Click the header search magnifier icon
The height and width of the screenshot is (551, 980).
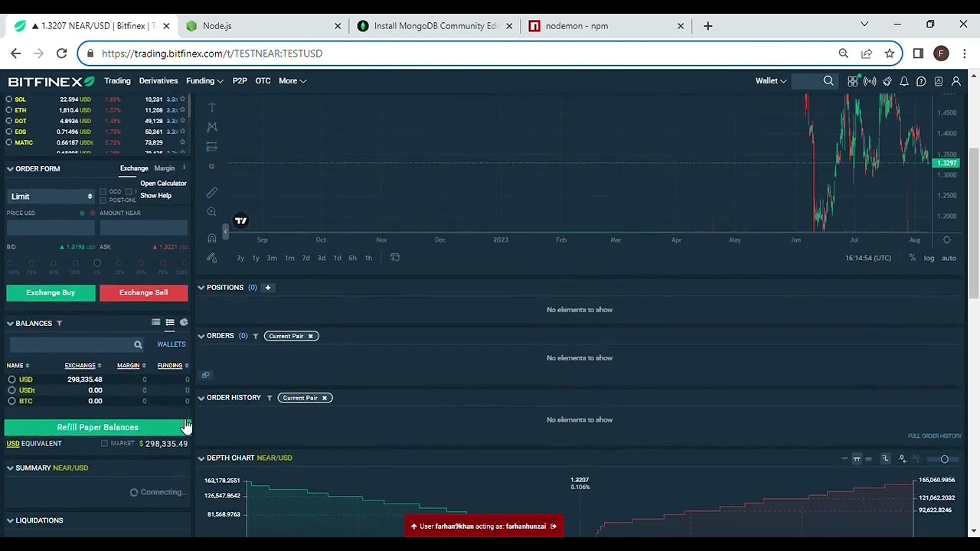pos(828,81)
